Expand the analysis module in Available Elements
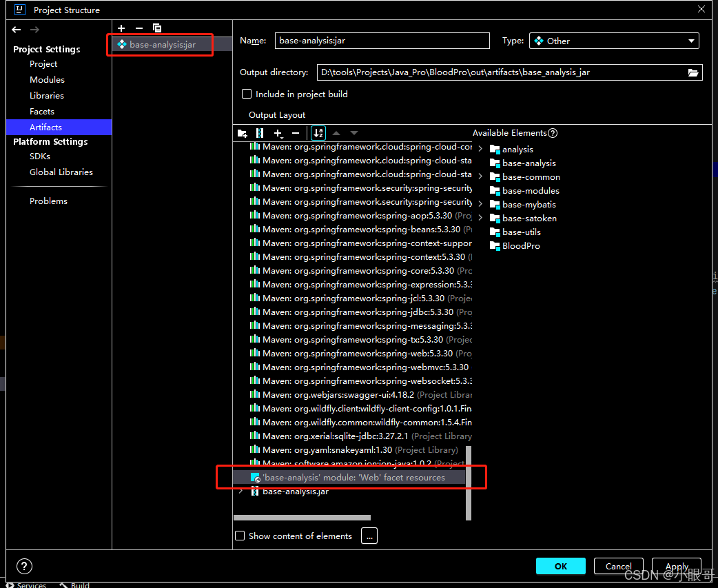Image resolution: width=718 pixels, height=588 pixels. 480,149
